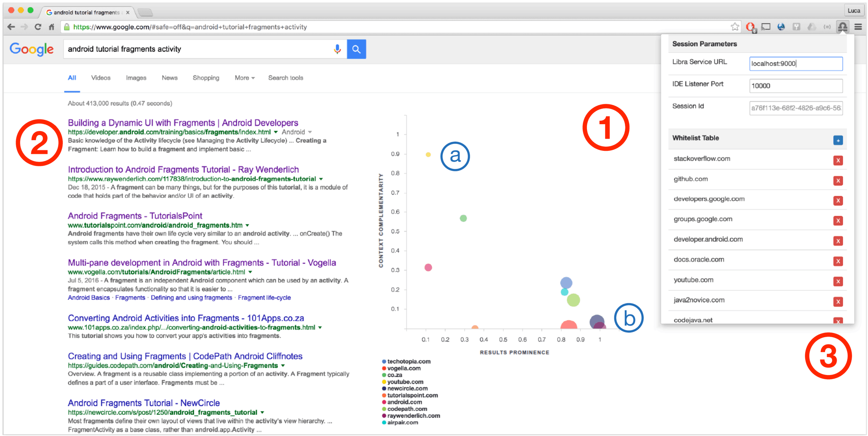Remove developer.android.com from the whitelist
This screenshot has width=868, height=436.
[x=838, y=241]
